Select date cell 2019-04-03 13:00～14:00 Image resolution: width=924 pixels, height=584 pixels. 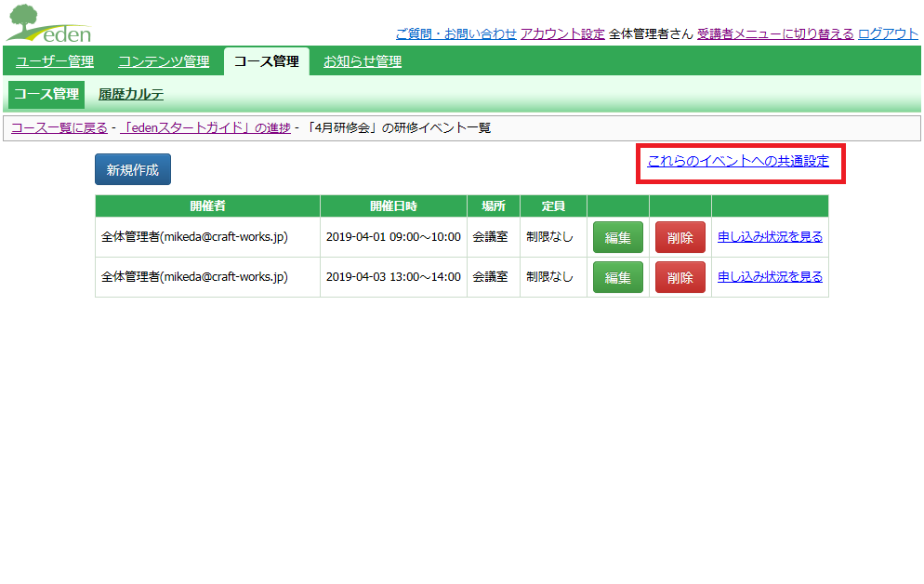click(393, 277)
